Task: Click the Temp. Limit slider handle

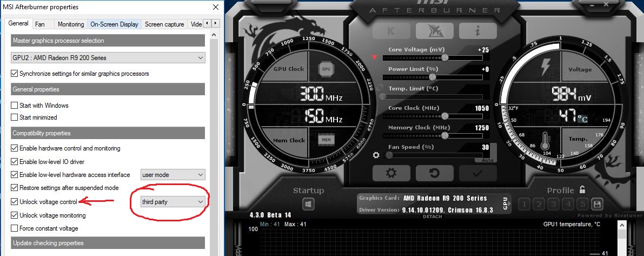Action: pyautogui.click(x=383, y=96)
